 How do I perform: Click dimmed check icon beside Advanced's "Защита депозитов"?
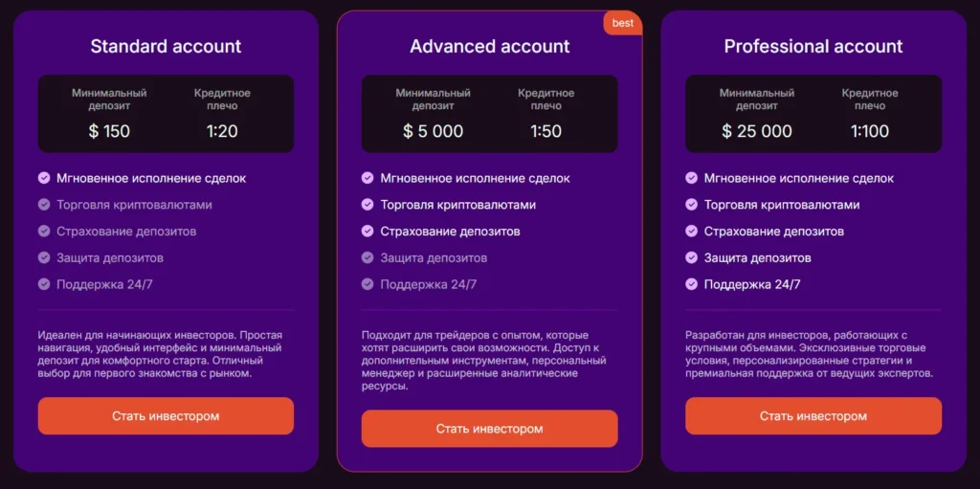[x=367, y=257]
